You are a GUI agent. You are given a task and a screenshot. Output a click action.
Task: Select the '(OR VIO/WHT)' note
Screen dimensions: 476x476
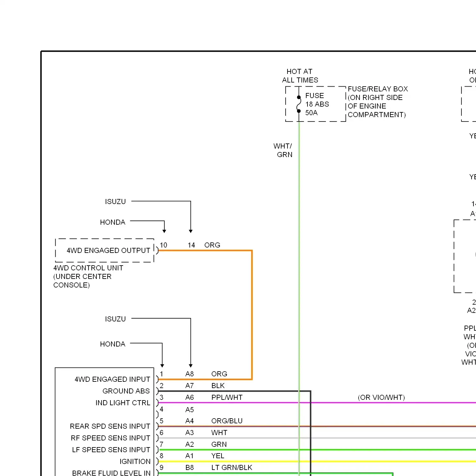[x=381, y=397]
